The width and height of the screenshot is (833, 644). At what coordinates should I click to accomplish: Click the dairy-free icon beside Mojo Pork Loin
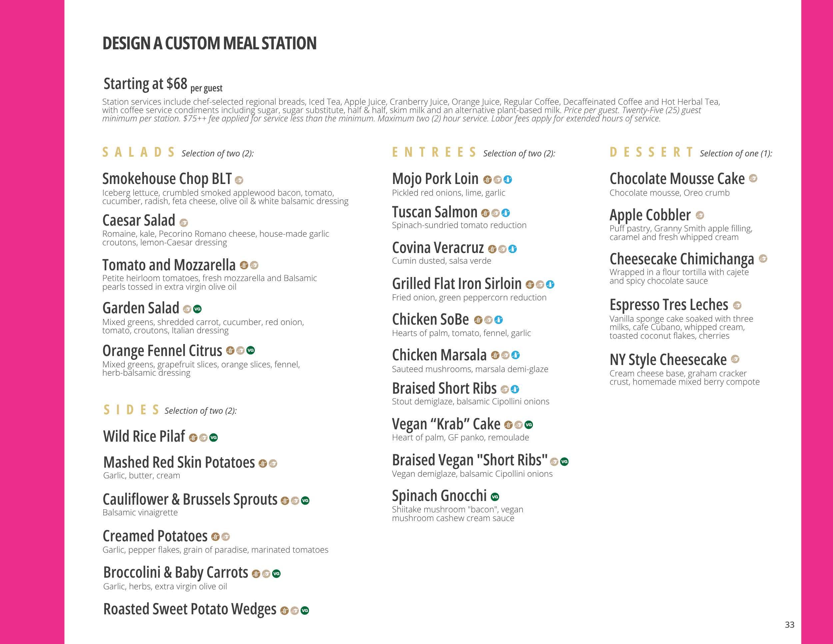pos(508,179)
